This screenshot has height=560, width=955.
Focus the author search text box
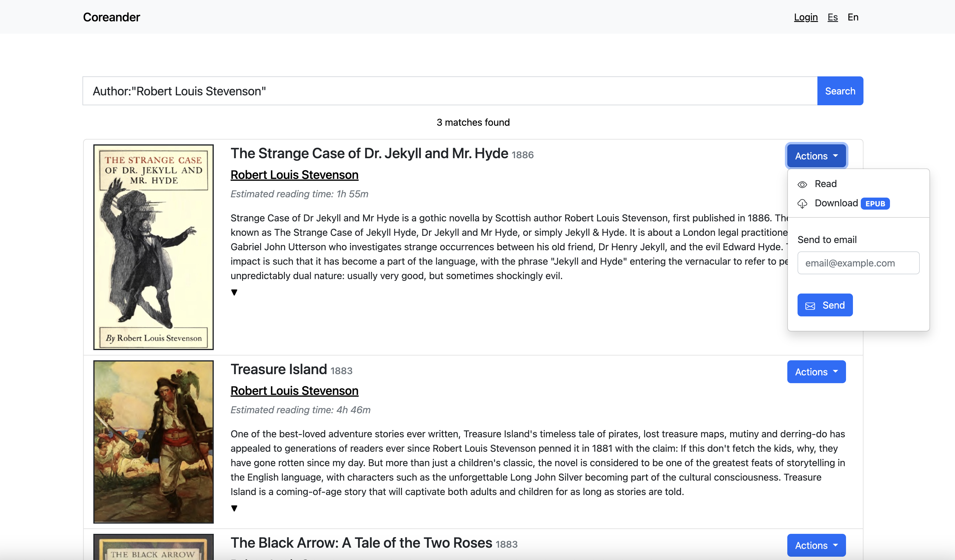pyautogui.click(x=450, y=91)
